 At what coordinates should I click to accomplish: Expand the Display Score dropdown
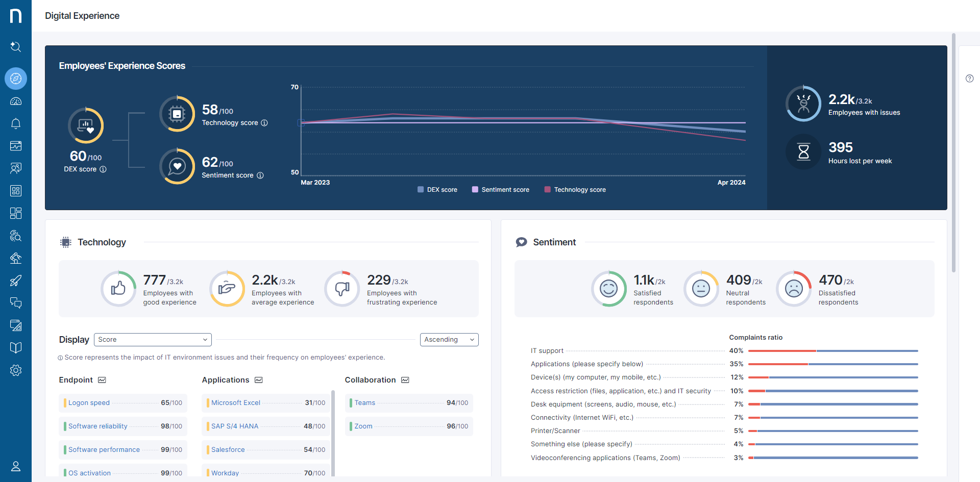pos(153,340)
